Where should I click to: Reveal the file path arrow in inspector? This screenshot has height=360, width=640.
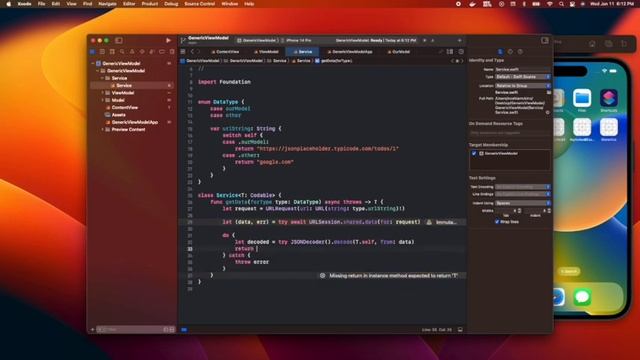click(547, 112)
